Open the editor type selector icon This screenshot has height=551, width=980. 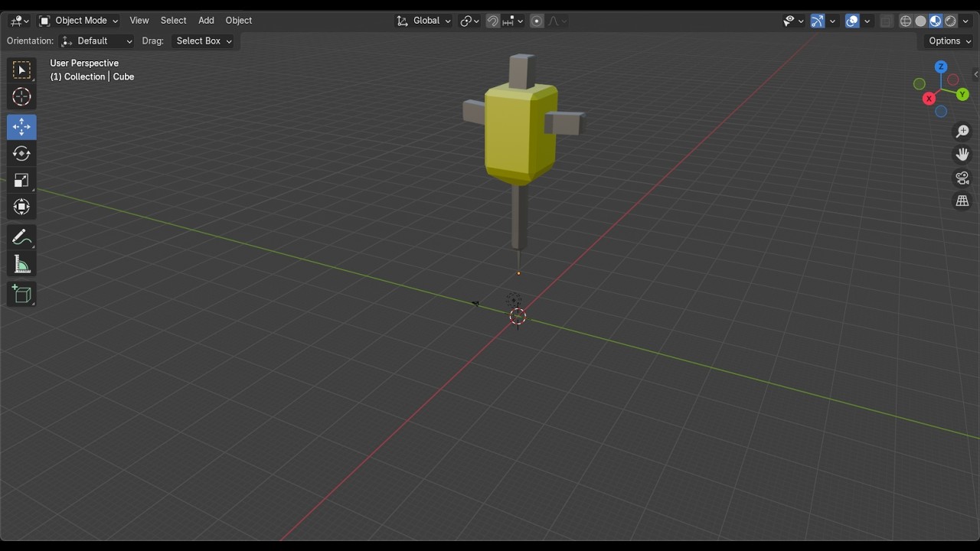click(19, 21)
